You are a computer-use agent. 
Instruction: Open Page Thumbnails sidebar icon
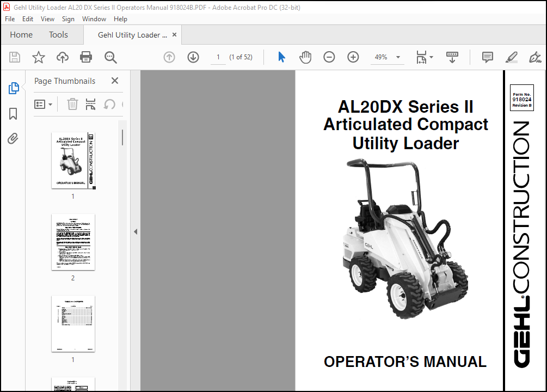[x=14, y=88]
